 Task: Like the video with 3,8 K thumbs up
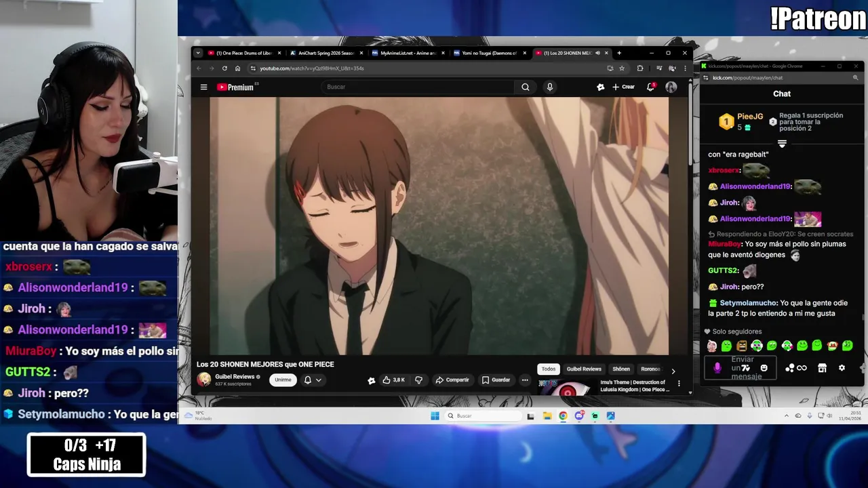(394, 380)
